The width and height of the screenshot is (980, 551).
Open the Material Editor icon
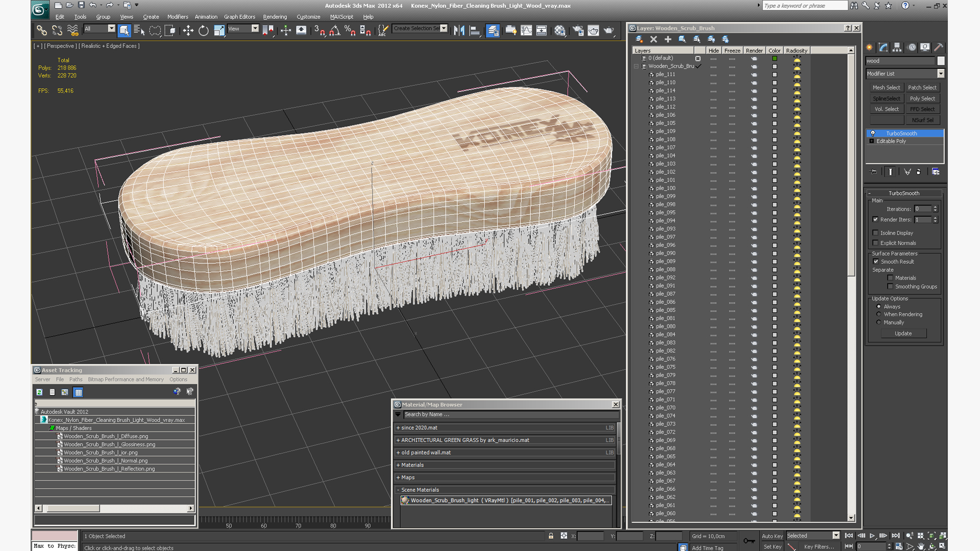point(559,31)
